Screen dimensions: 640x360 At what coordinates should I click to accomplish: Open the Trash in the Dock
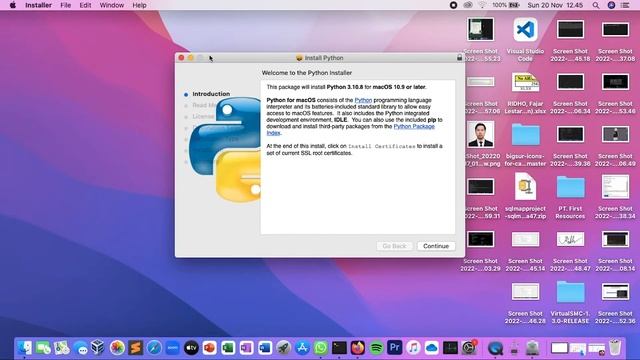click(x=615, y=348)
